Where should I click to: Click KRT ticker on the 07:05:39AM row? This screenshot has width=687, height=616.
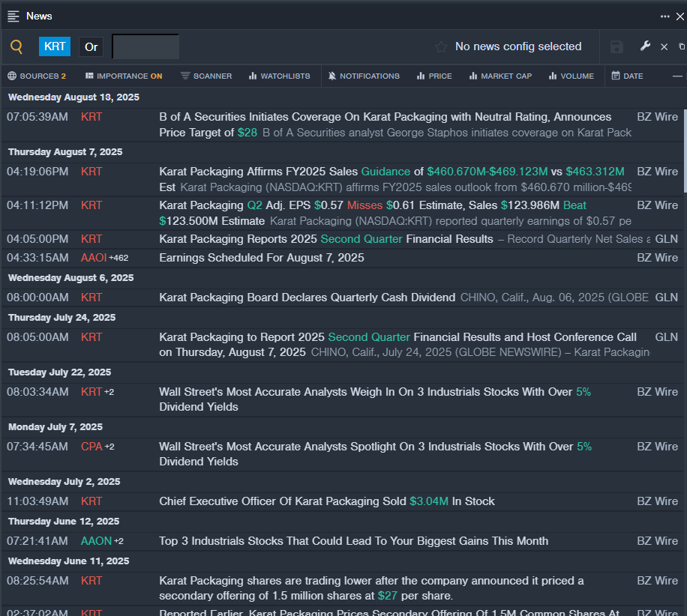[91, 117]
